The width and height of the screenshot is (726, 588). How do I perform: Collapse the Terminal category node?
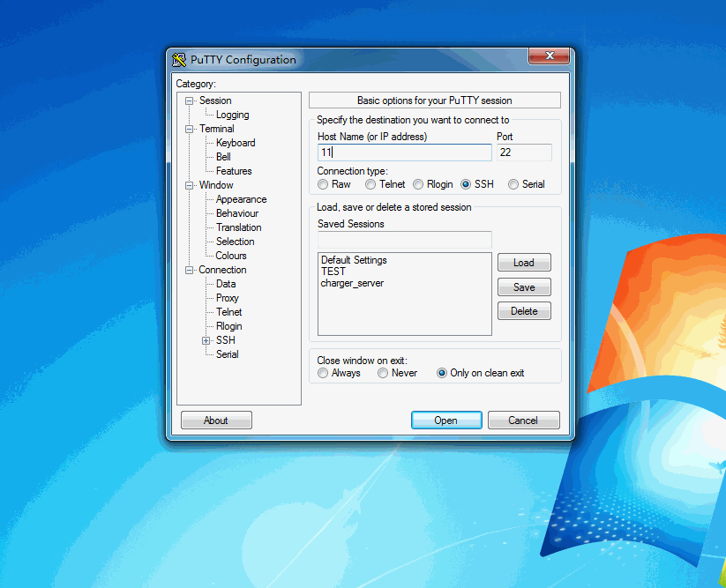click(x=189, y=129)
